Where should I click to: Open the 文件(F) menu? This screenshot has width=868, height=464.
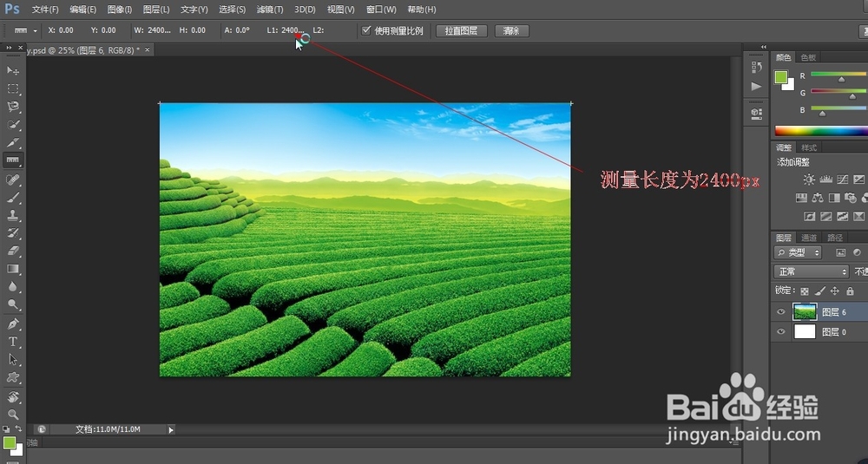(x=45, y=10)
